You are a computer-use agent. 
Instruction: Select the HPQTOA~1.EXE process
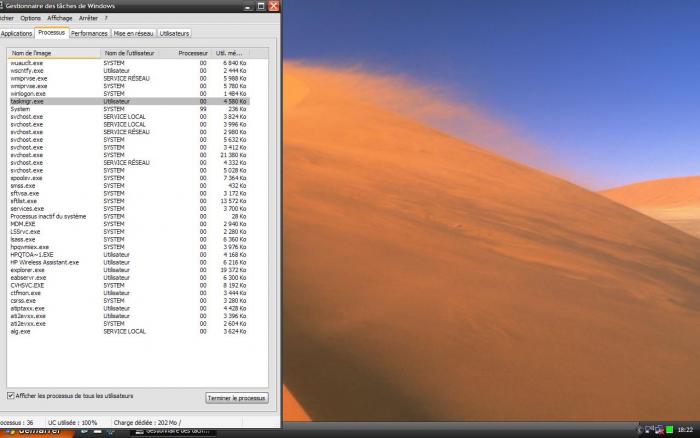click(x=129, y=254)
